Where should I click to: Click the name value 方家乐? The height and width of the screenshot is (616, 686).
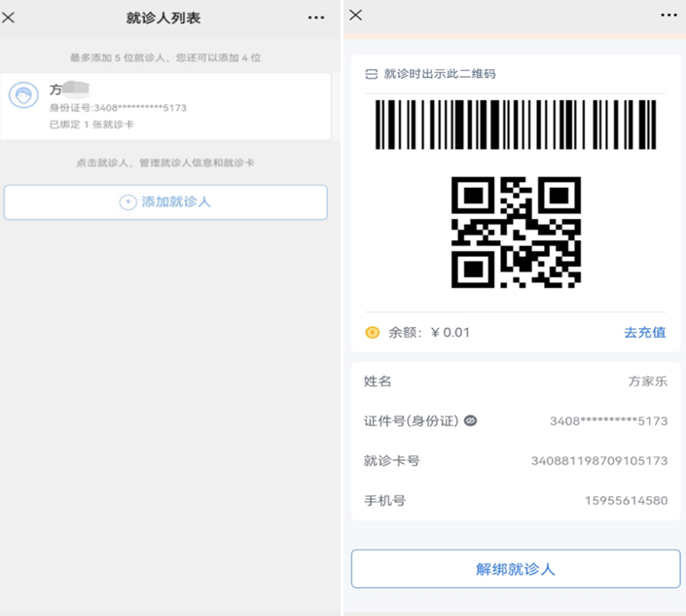click(648, 381)
